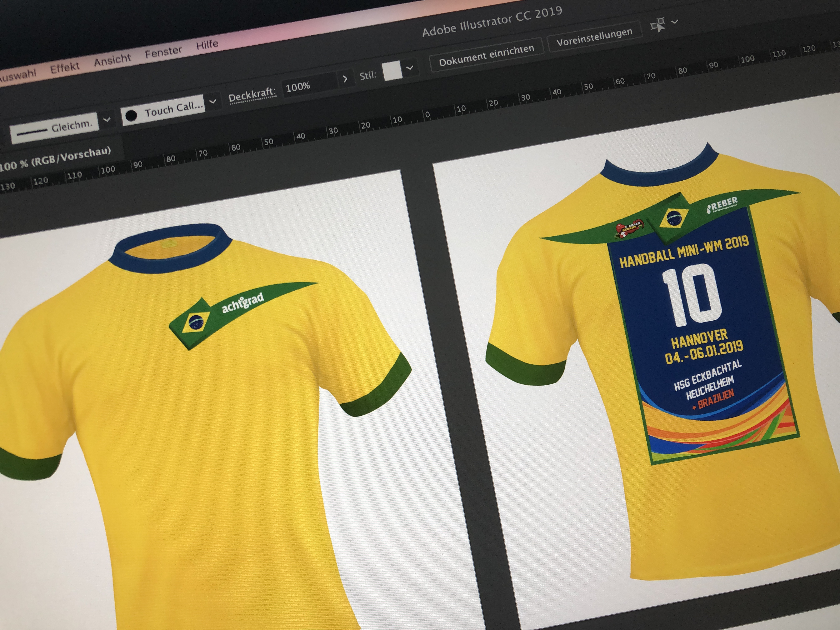Click the select similar objects icon

657,25
